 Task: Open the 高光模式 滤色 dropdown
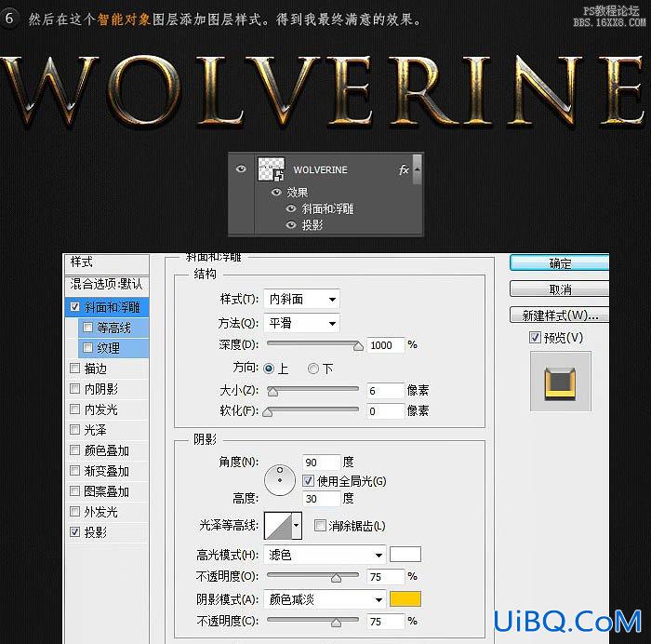click(325, 555)
